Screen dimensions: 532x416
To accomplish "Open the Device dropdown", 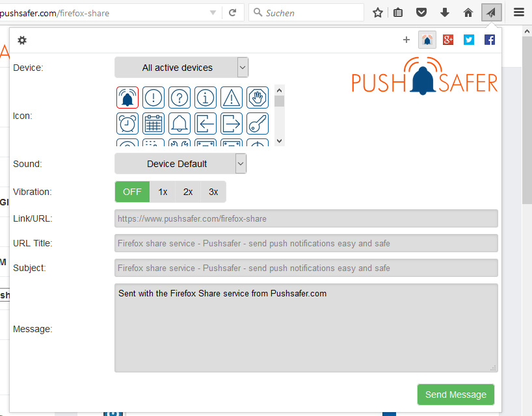I will [x=181, y=68].
